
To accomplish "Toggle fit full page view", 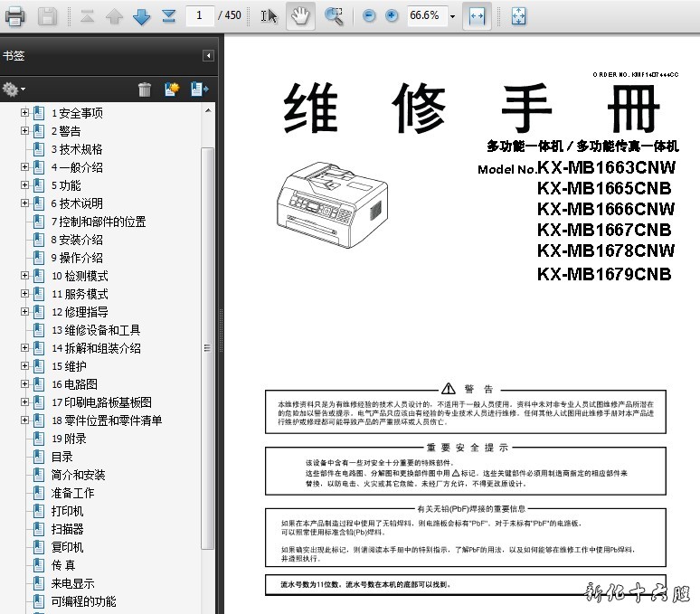I will coord(518,15).
